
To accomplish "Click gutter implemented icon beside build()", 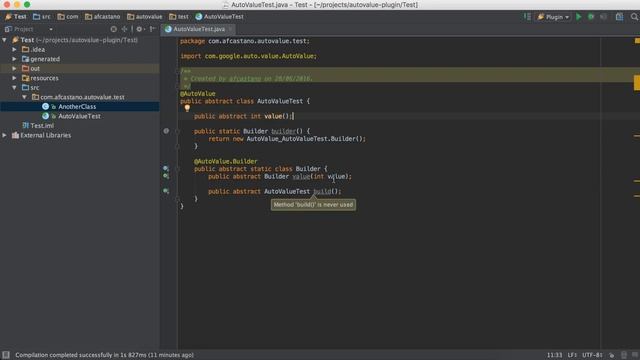I will [x=166, y=191].
